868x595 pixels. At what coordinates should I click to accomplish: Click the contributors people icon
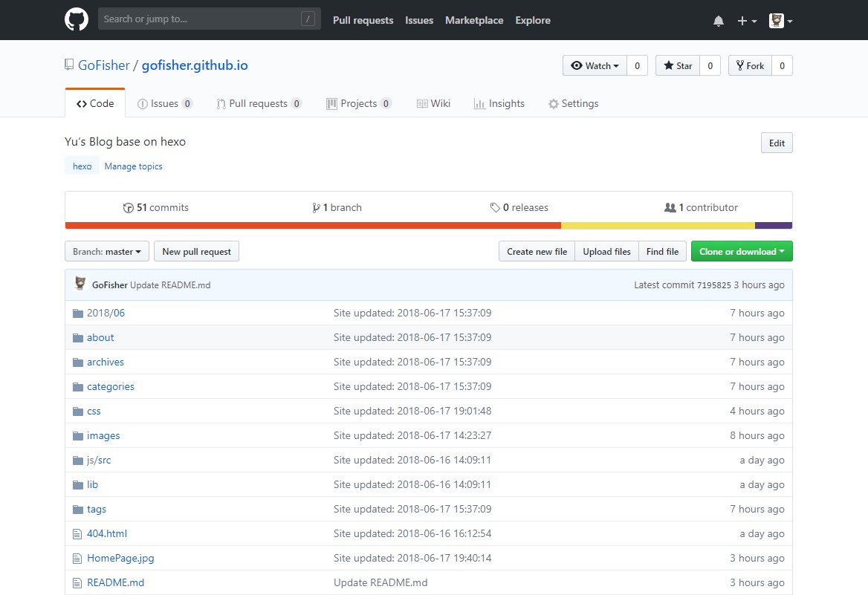(670, 208)
